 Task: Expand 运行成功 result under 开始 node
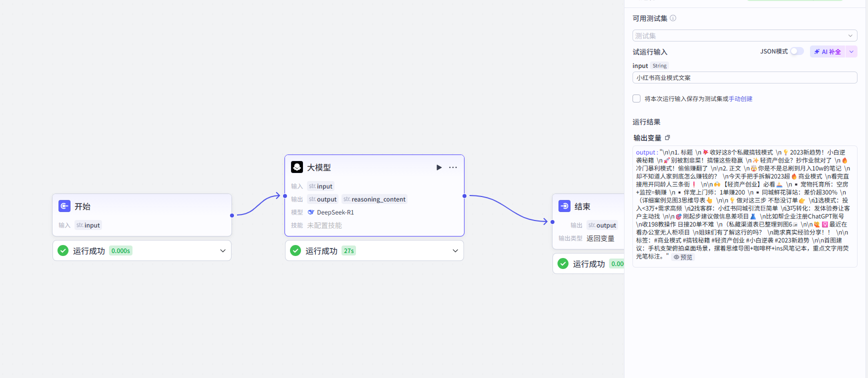click(x=223, y=250)
